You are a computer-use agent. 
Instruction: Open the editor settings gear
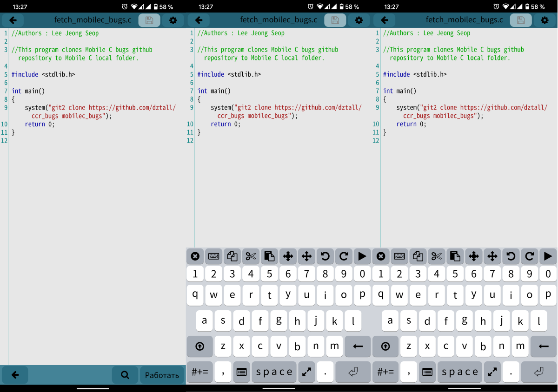172,20
